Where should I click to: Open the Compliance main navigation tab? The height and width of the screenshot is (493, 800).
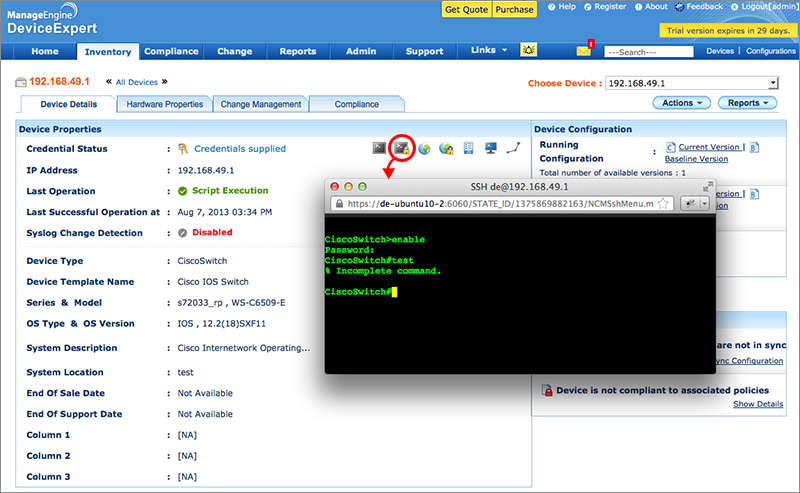[x=171, y=51]
